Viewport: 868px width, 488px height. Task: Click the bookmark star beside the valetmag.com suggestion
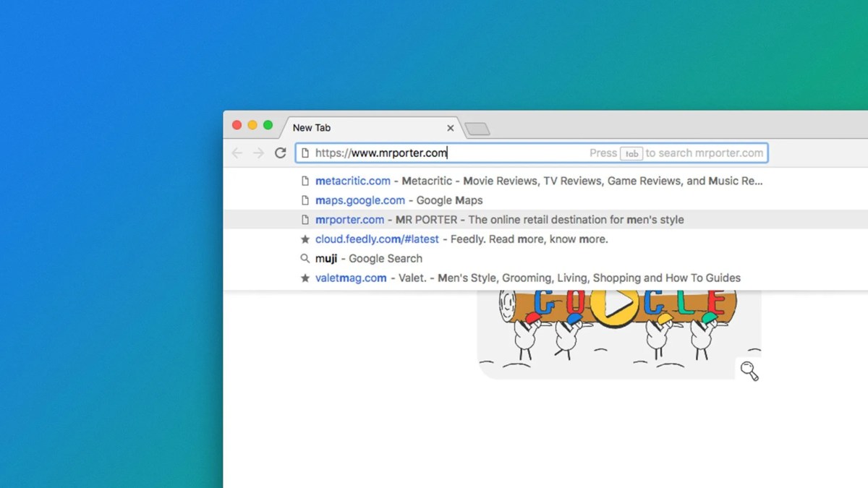click(x=305, y=278)
